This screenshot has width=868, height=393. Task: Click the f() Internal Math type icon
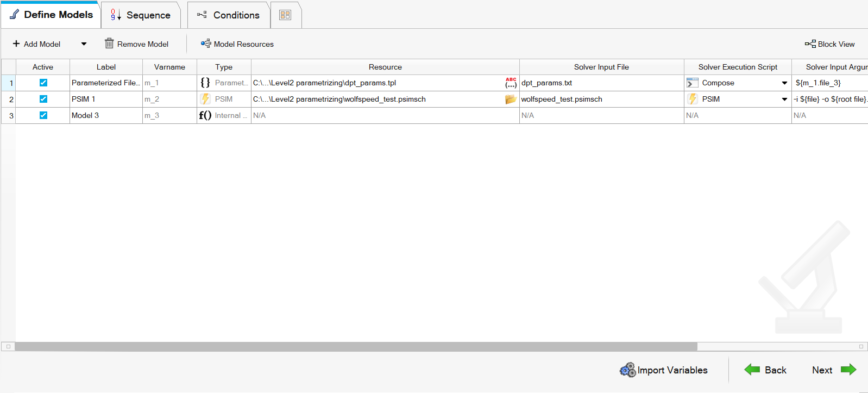coord(205,115)
